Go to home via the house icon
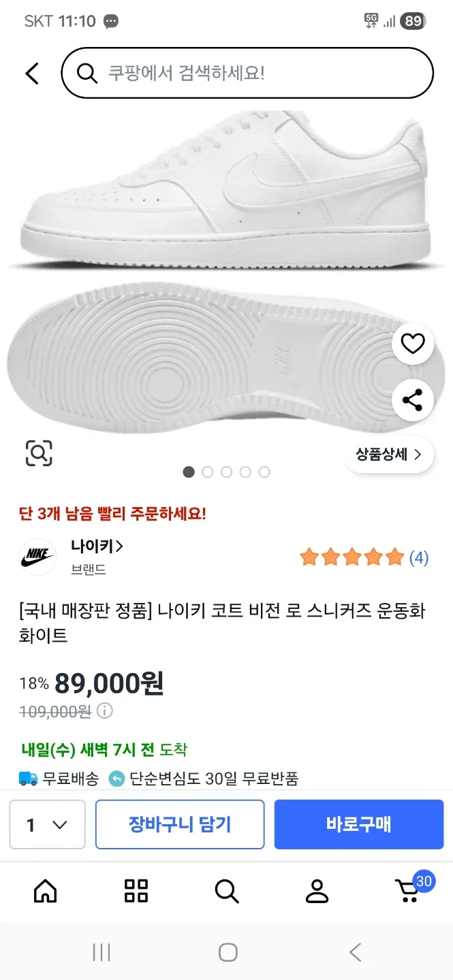Screen dimensions: 453x980 click(x=45, y=892)
